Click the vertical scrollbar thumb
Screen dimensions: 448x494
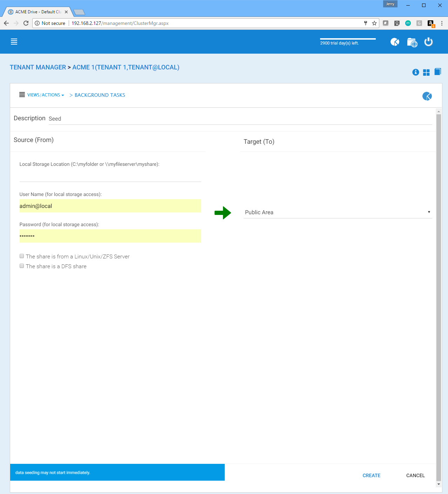[439, 297]
